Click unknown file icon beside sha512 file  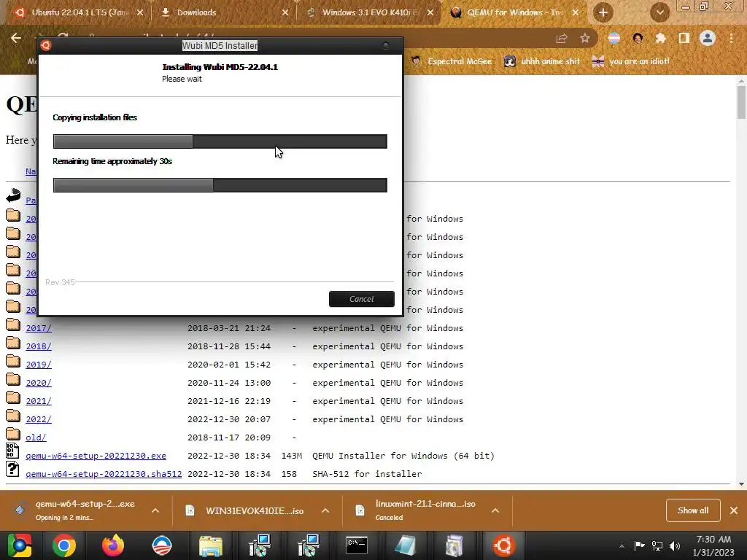pyautogui.click(x=12, y=469)
